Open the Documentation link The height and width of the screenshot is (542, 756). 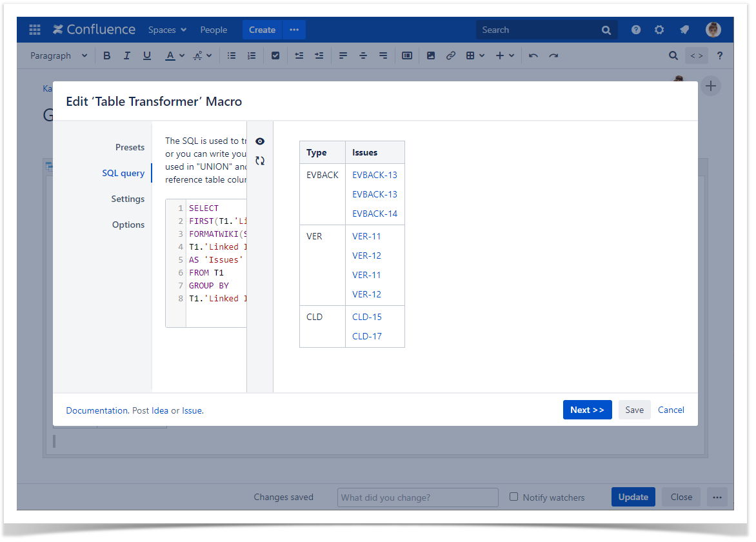coord(97,410)
